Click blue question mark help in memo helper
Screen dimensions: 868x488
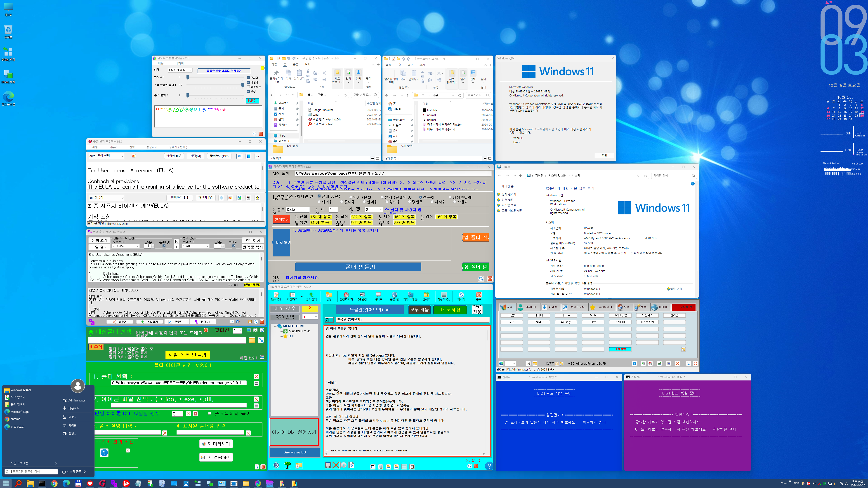489,466
